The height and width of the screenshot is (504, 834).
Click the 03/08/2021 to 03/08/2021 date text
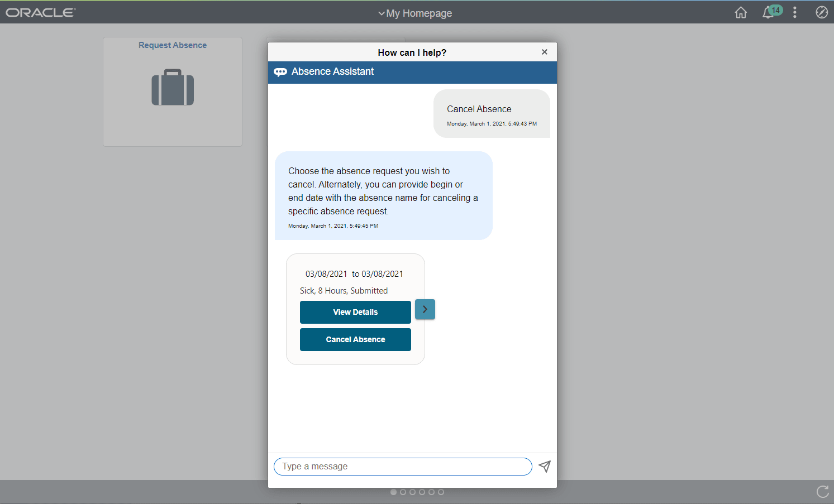click(354, 274)
